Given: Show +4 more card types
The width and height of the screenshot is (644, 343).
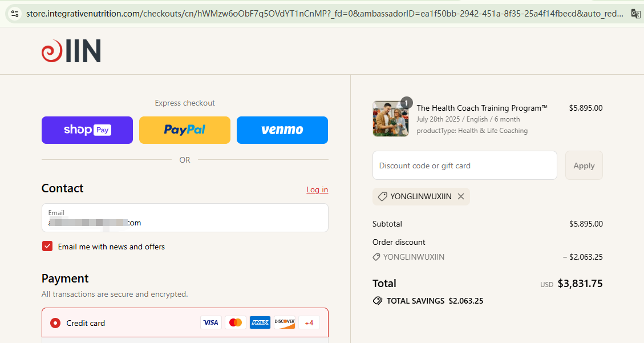Looking at the screenshot, I should (309, 322).
